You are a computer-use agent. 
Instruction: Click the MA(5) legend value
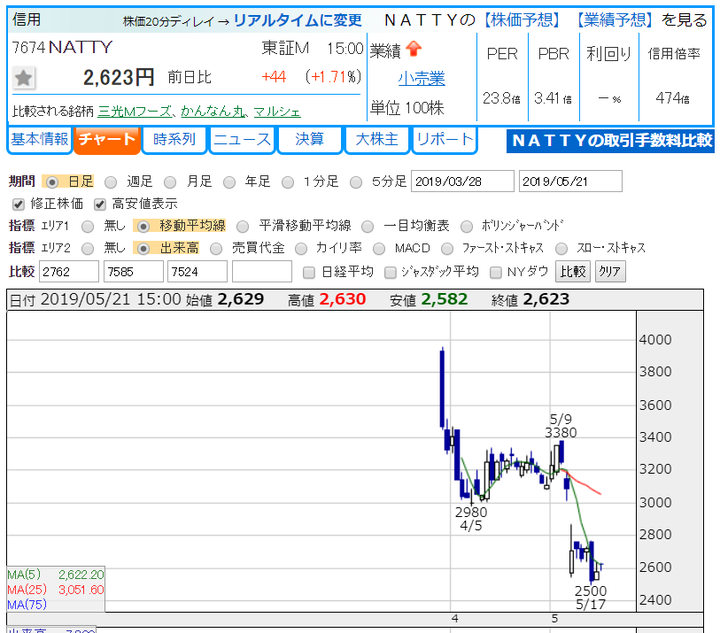81,575
